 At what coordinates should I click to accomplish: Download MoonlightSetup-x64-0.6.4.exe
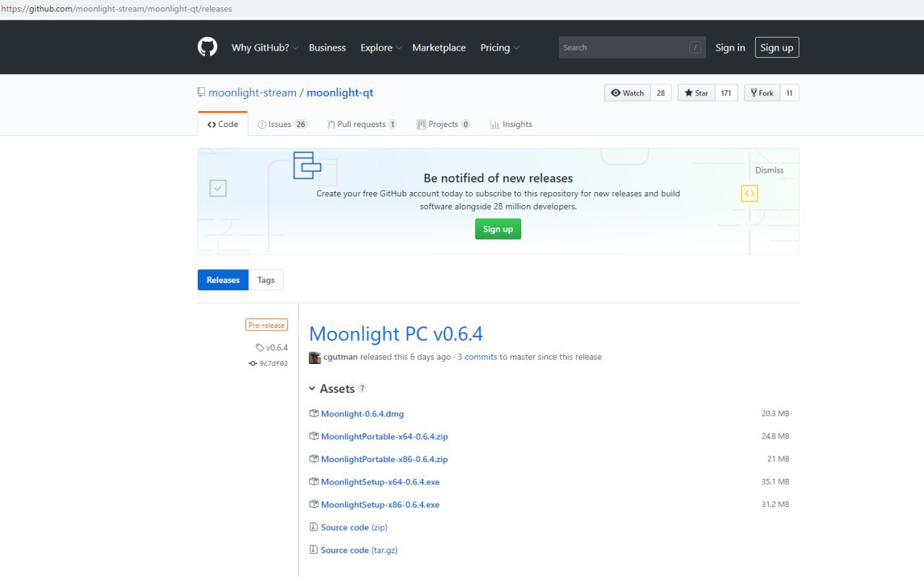pos(380,482)
